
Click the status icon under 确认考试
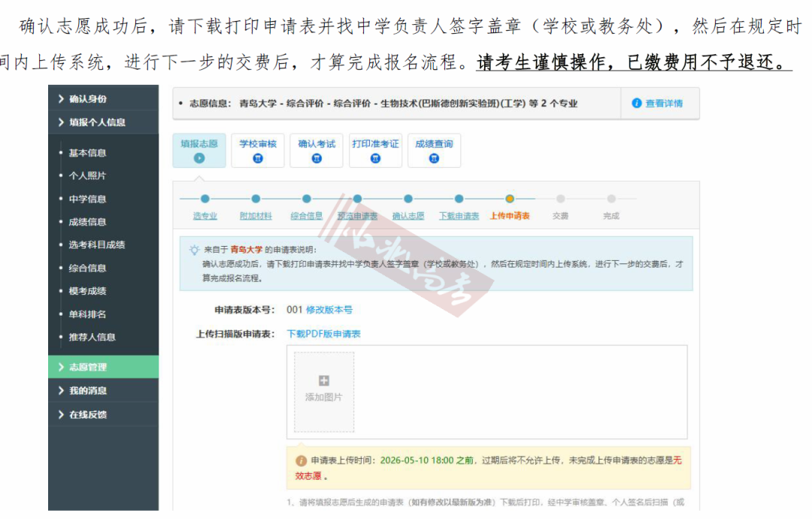click(317, 159)
